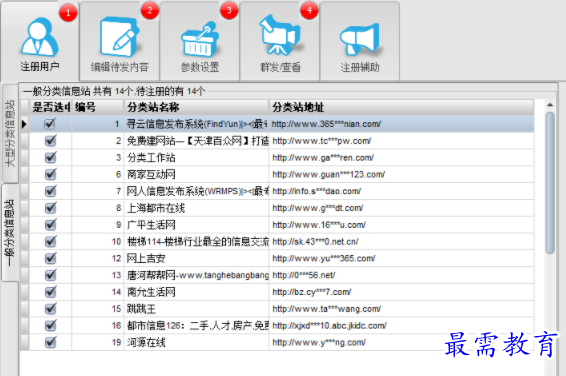Select the 一般分类信息站 vertical tab
Viewport: 566px width, 376px height.
(10, 233)
